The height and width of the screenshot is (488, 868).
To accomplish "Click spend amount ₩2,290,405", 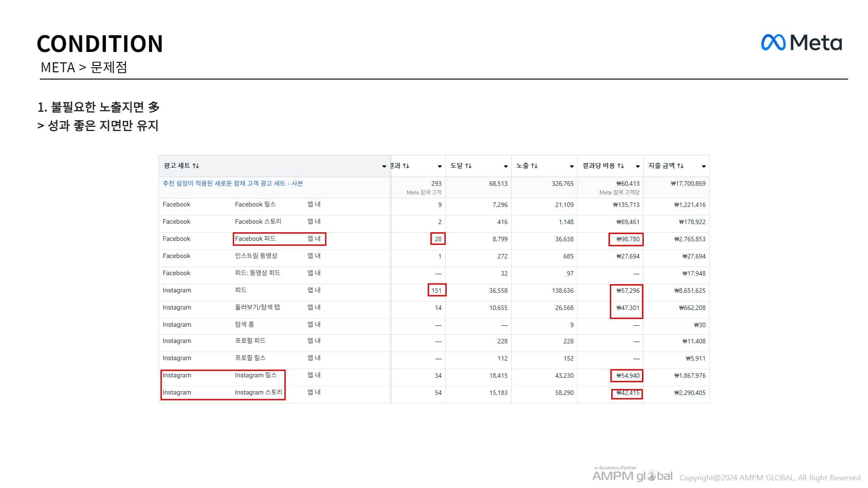I will click(690, 393).
